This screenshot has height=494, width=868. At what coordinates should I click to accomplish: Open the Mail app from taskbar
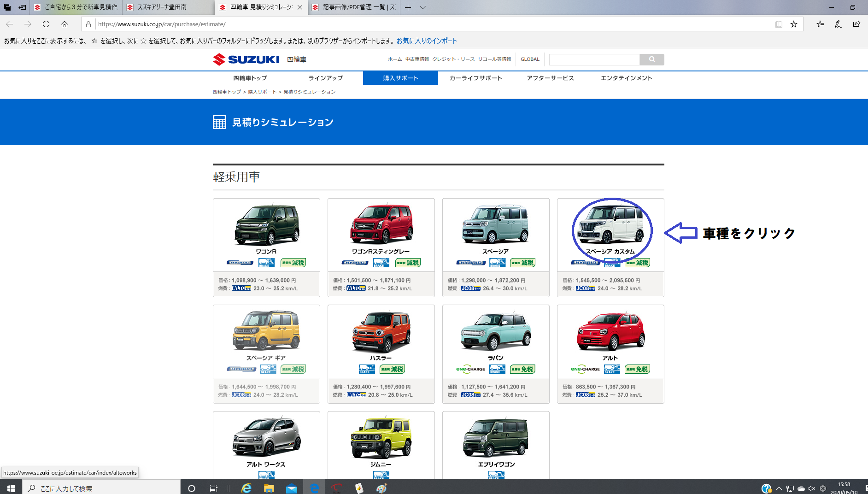pos(292,488)
